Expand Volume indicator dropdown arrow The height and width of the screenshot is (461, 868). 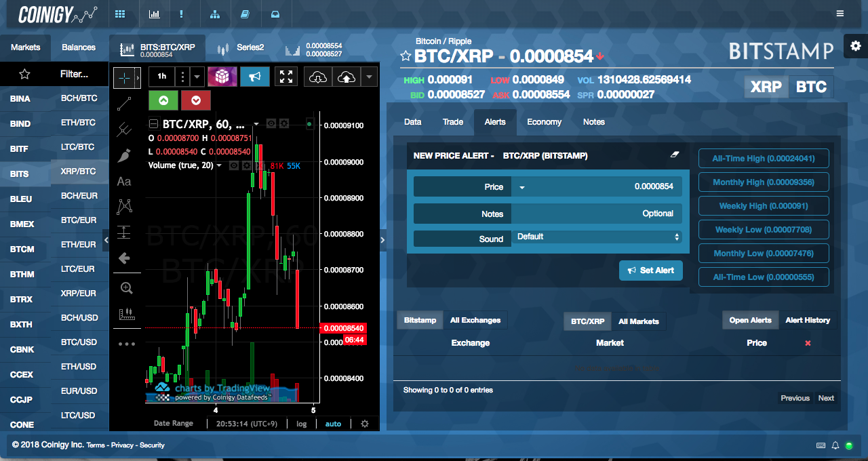point(219,165)
